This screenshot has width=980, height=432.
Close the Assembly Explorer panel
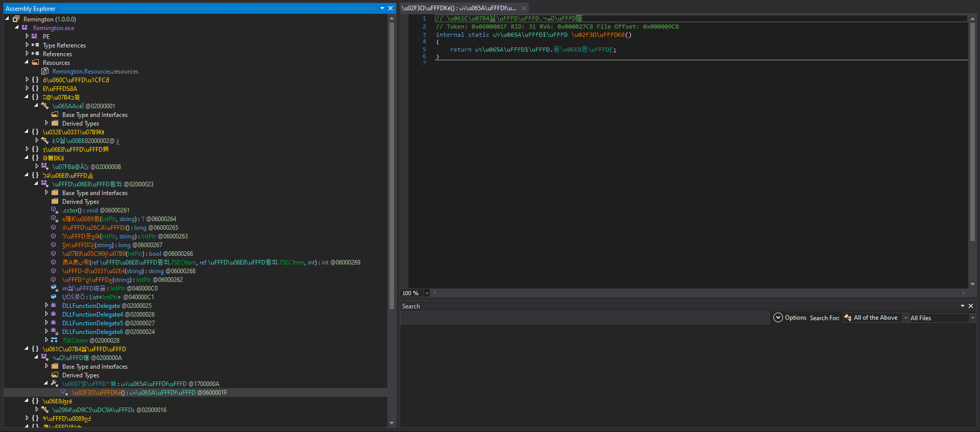pyautogui.click(x=390, y=8)
